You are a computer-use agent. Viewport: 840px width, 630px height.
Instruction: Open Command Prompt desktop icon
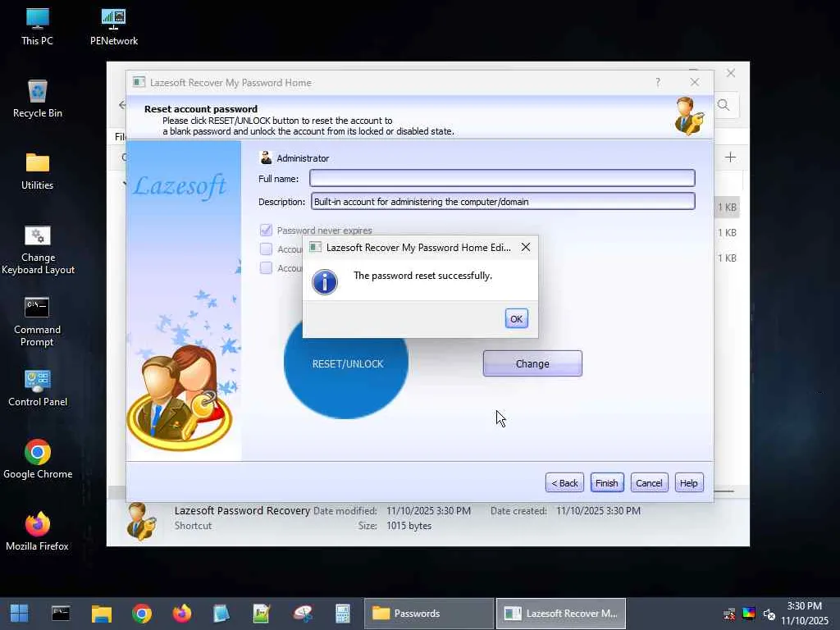click(x=37, y=322)
